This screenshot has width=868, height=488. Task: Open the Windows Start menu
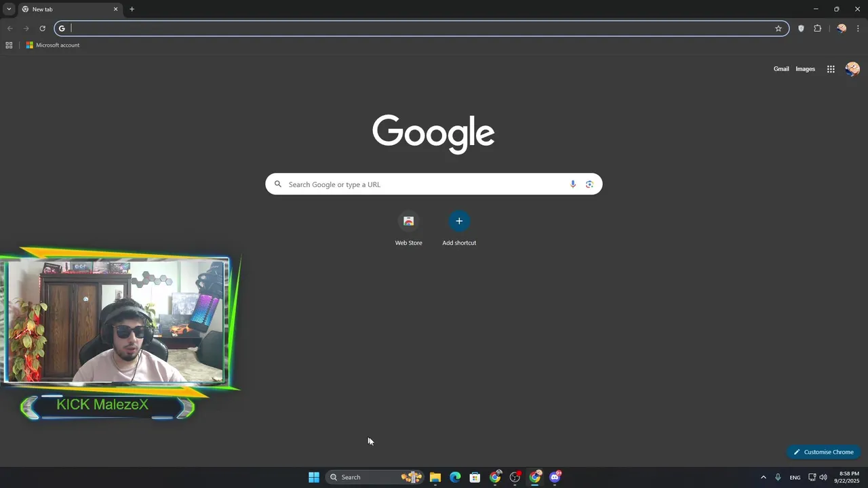(x=314, y=477)
